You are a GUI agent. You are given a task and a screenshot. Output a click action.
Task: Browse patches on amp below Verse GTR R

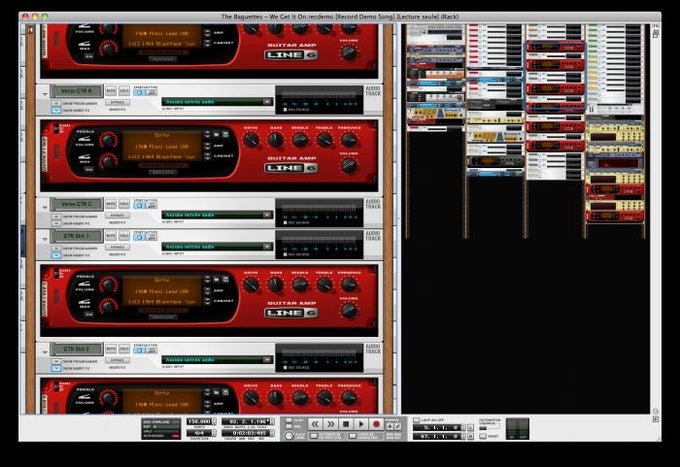[x=216, y=134]
